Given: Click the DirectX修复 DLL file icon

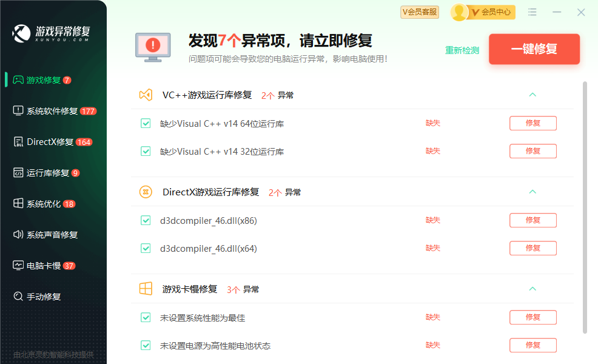Looking at the screenshot, I should [18, 142].
